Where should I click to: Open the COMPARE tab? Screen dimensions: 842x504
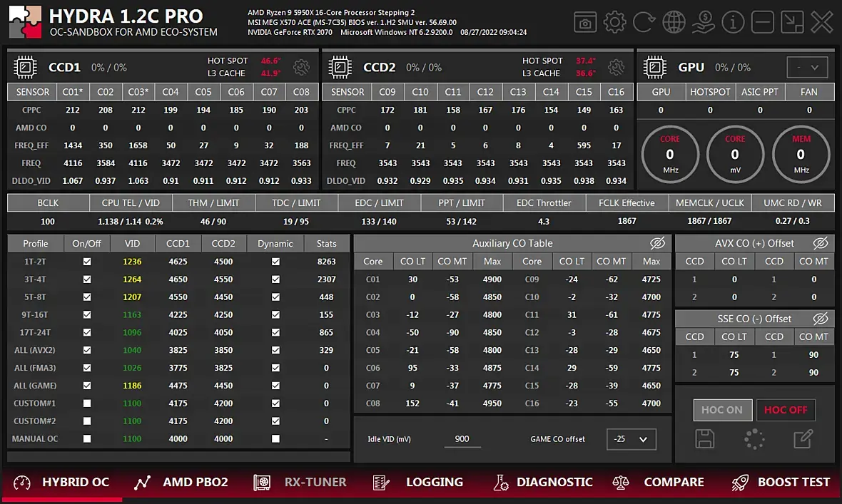click(658, 482)
